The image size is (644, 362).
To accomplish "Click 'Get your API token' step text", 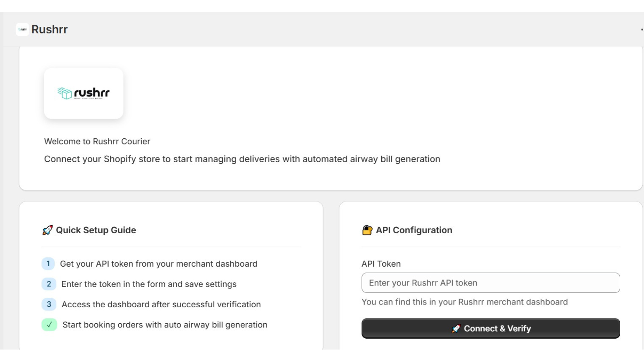I will (159, 264).
